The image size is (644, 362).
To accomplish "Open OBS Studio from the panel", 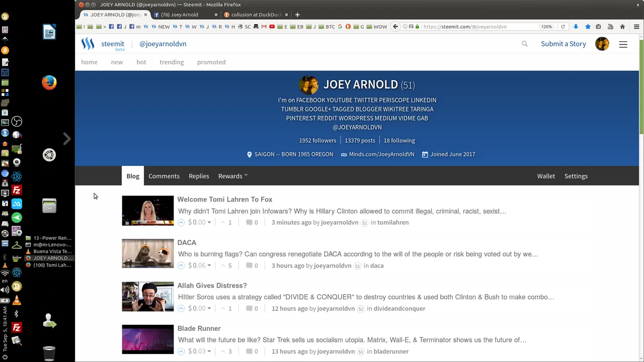I will [x=17, y=122].
